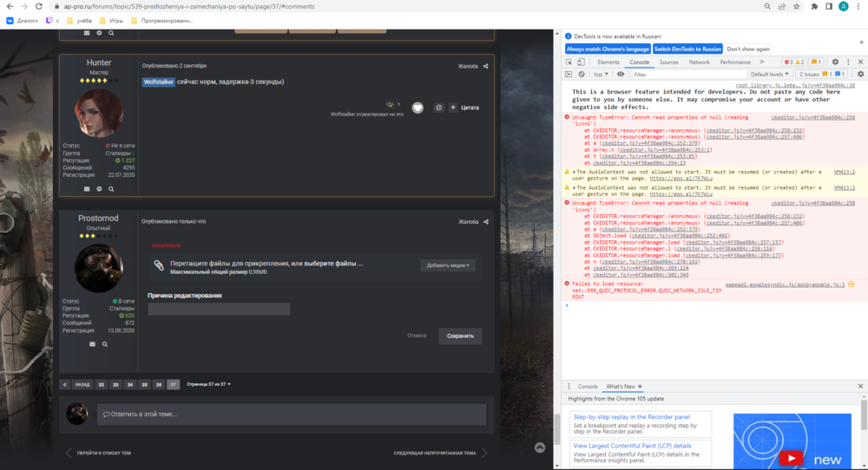The height and width of the screenshot is (470, 868).
Task: Toggle the console live expression eye icon
Action: [621, 74]
